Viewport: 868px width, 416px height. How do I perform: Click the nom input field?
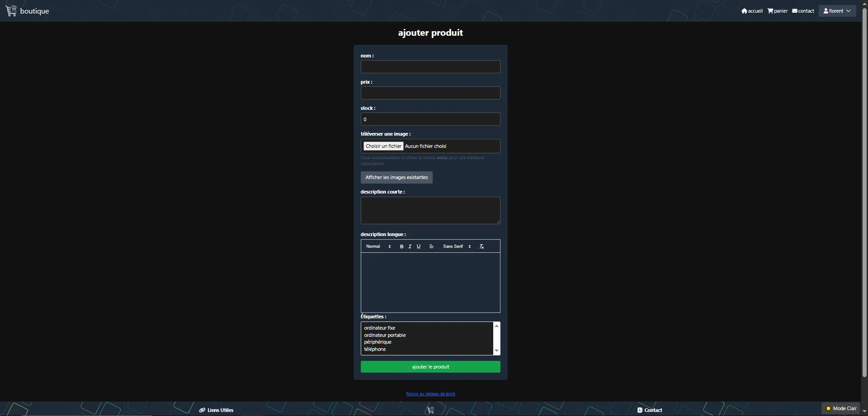430,67
